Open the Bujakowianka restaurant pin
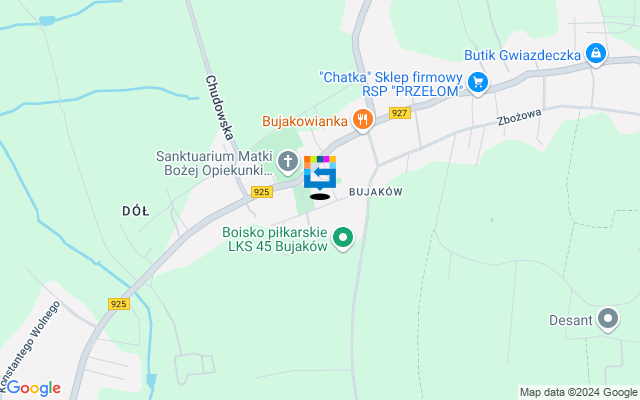The height and width of the screenshot is (400, 640). [363, 121]
